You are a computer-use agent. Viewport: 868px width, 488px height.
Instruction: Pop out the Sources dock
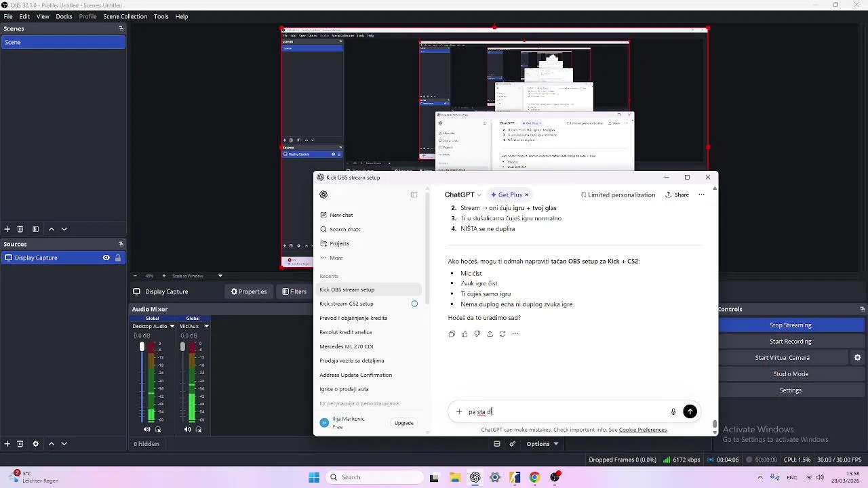point(121,244)
